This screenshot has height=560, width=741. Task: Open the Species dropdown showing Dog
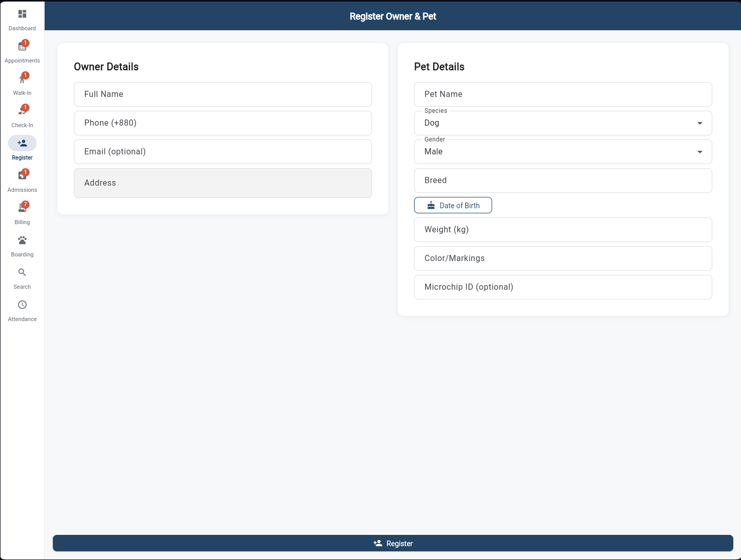pyautogui.click(x=563, y=123)
